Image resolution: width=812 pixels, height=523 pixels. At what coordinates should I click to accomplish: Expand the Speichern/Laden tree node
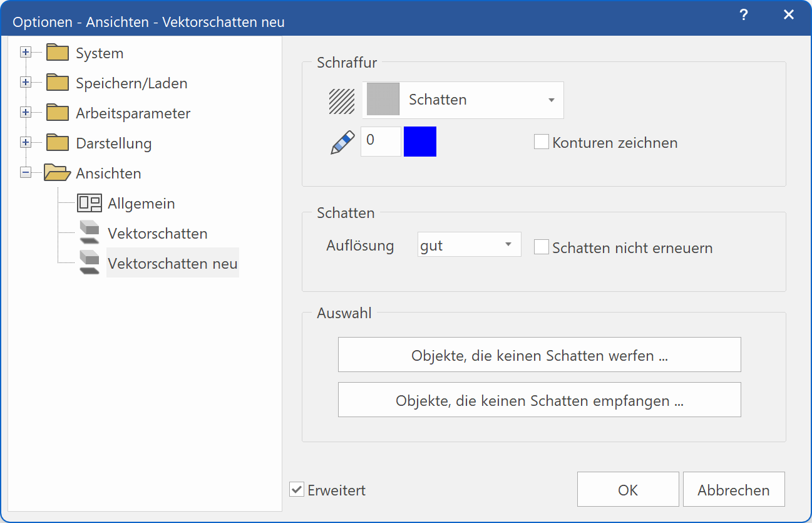(x=25, y=81)
